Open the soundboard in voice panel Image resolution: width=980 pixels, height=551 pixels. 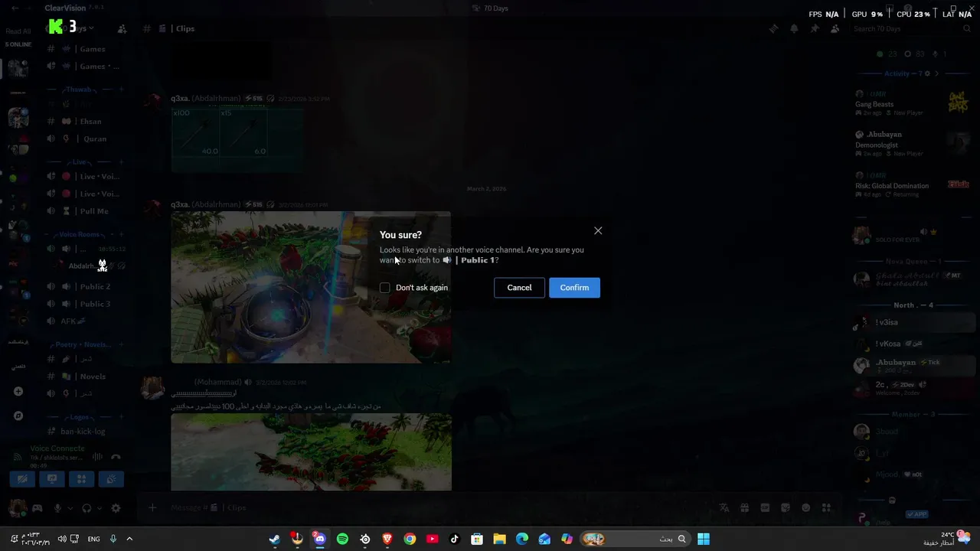tap(111, 479)
